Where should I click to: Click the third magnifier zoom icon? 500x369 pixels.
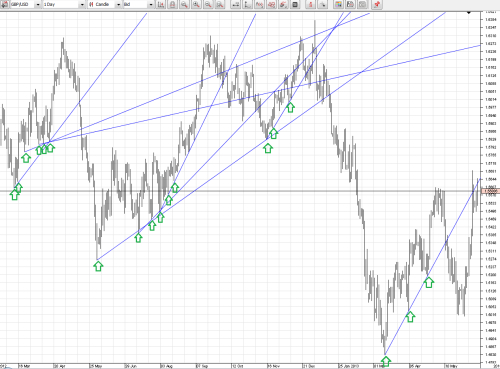208,4
